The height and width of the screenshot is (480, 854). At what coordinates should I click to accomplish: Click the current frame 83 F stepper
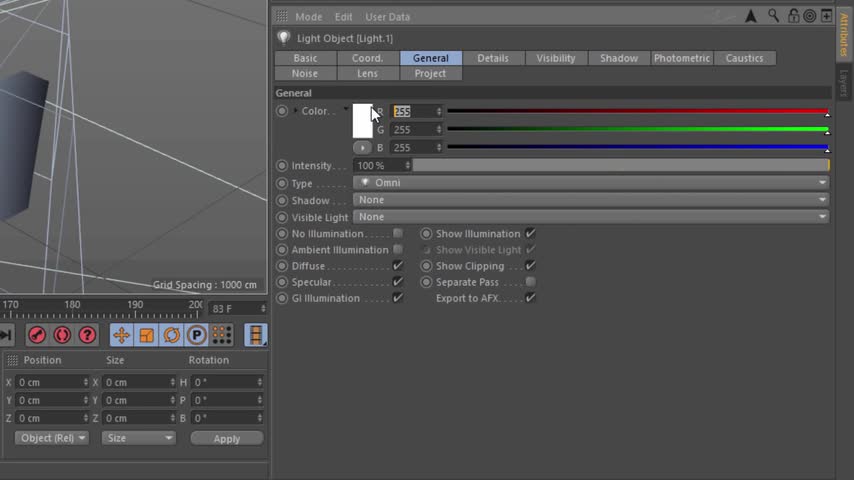pos(263,308)
